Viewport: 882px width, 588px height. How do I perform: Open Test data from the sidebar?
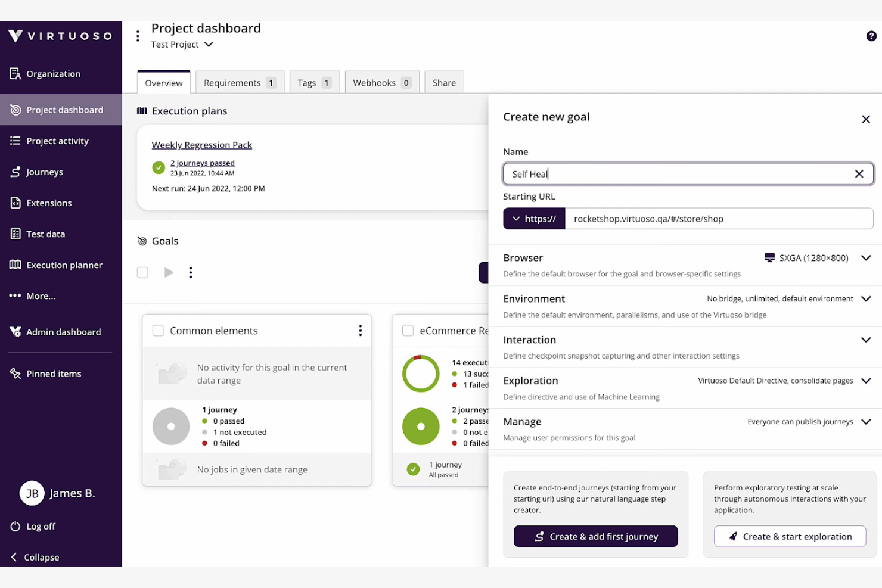click(45, 234)
